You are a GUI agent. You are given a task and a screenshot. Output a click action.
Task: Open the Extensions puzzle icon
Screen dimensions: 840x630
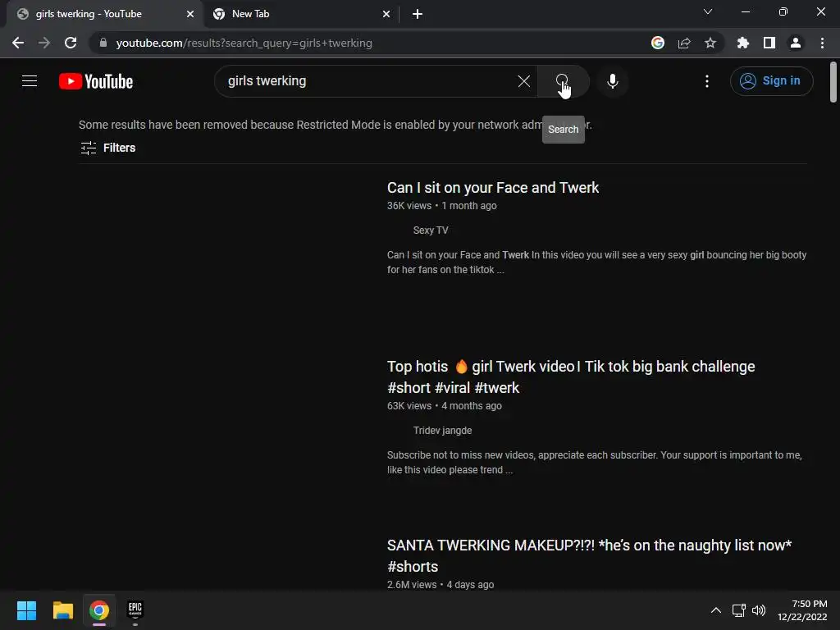[x=743, y=43]
